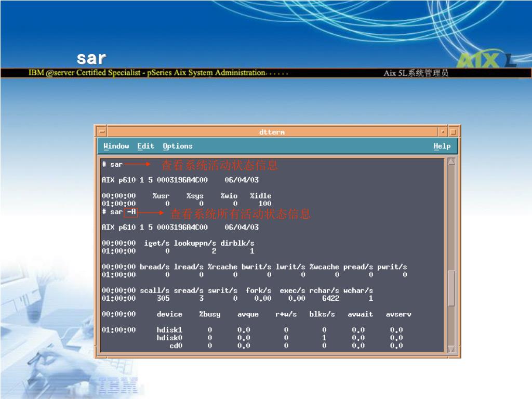The image size is (532, 399).
Task: Click the dirblk/s header text
Action: point(237,243)
